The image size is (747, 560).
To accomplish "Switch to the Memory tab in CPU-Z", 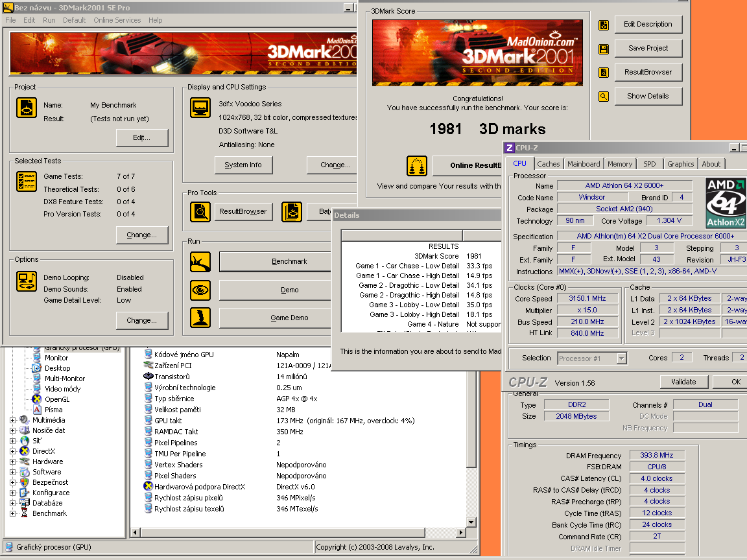I will click(x=620, y=164).
